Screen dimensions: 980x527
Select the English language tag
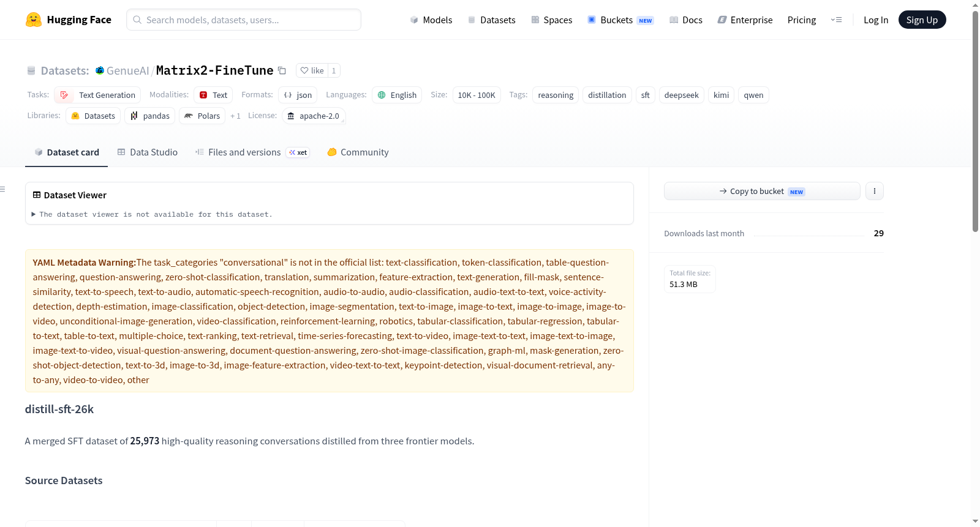[x=397, y=95]
